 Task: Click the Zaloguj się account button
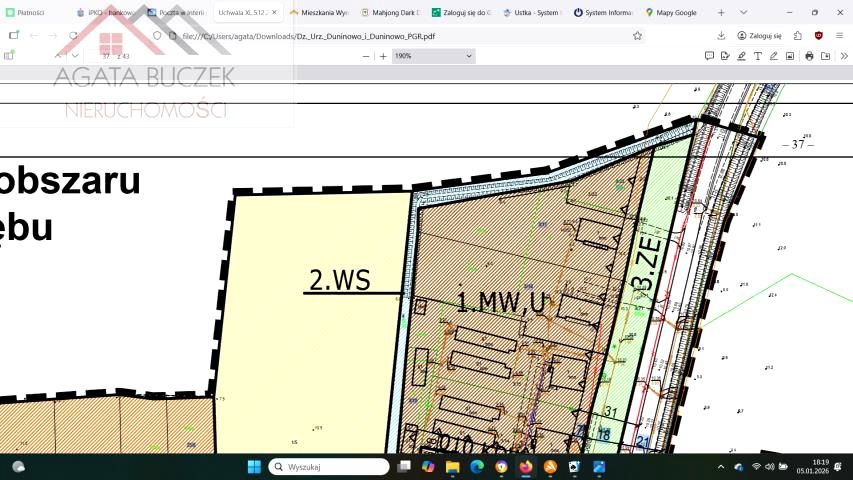click(760, 35)
